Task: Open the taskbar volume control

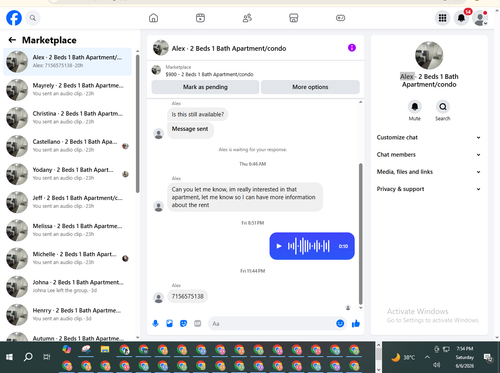Action: 437,365
